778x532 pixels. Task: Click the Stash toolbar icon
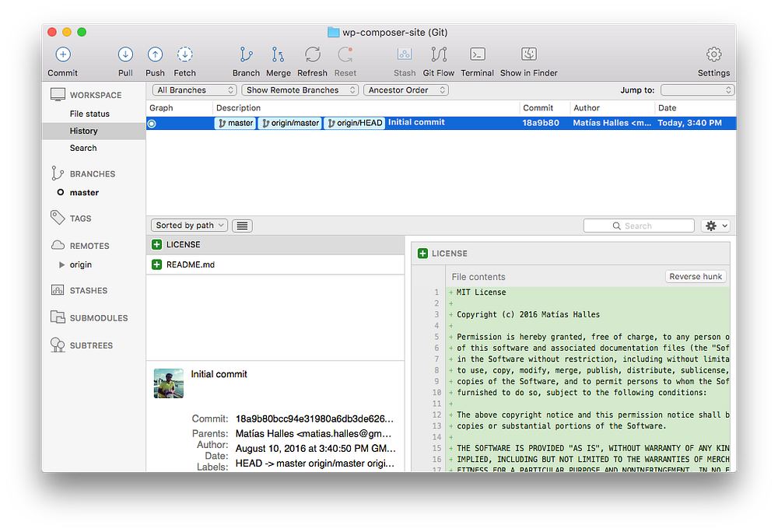pyautogui.click(x=405, y=54)
